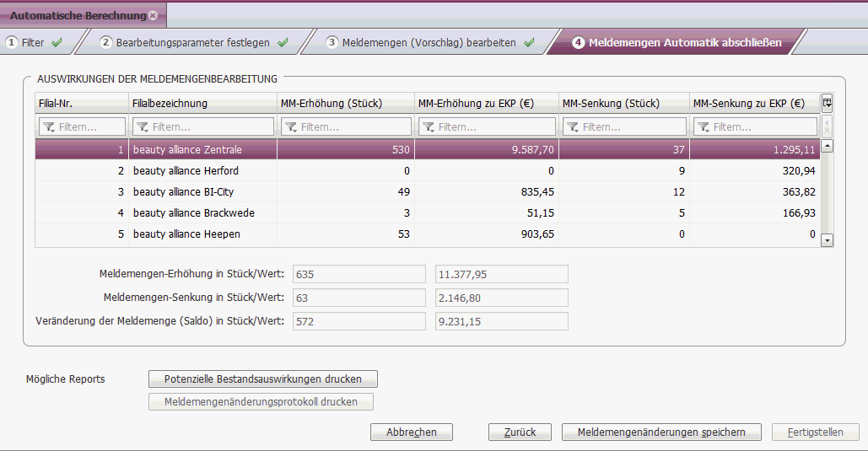Go to step 3 Meldemengen (Vorschlag) bearbeiten
Screen dimensions: 868x451
pyautogui.click(x=430, y=43)
